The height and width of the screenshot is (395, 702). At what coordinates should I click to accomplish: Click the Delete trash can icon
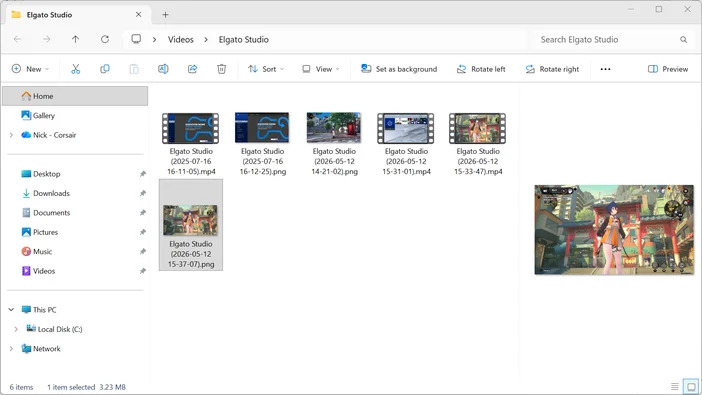click(x=222, y=69)
